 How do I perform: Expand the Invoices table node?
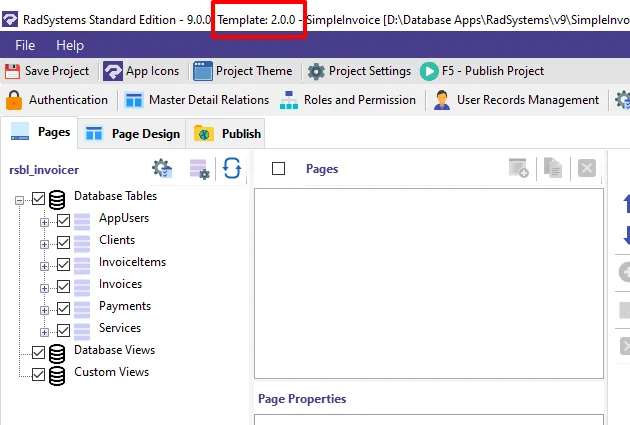[44, 288]
